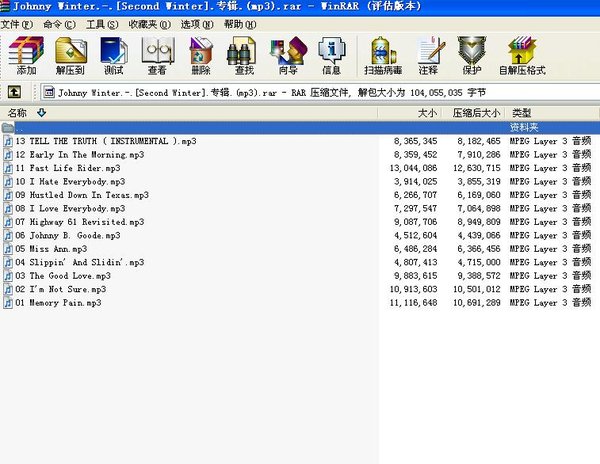
Task: Click mp3 icon for 09 Hustled Down In Texas
Action: tap(8, 195)
